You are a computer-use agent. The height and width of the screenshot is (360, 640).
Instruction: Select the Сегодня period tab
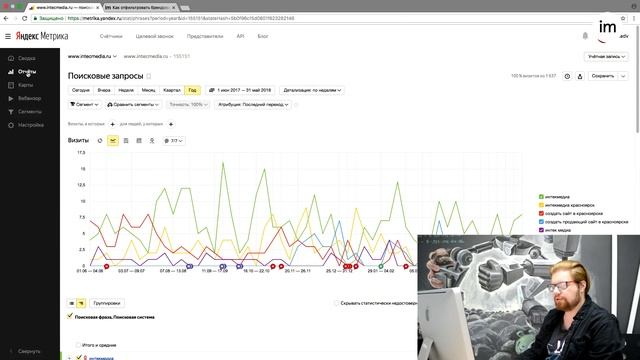80,90
